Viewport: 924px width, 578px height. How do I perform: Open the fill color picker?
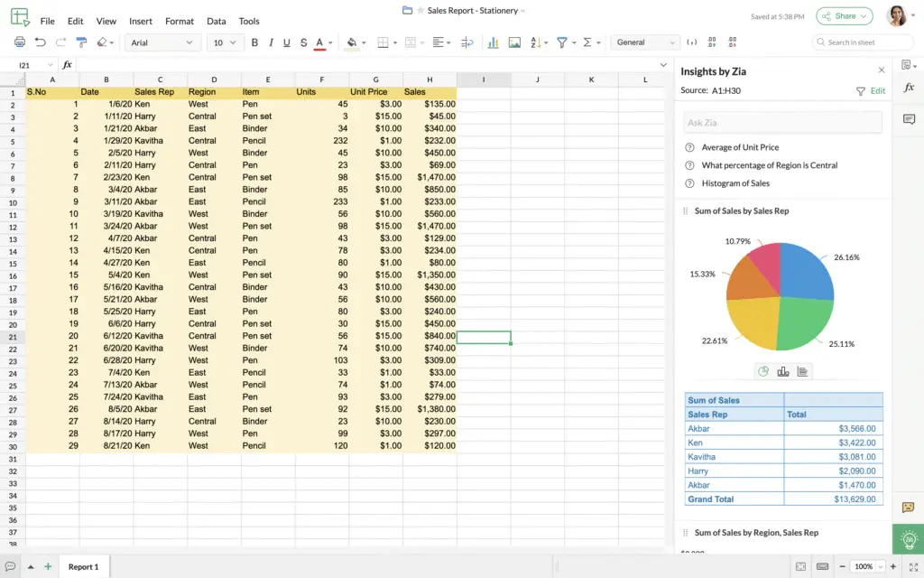click(352, 42)
